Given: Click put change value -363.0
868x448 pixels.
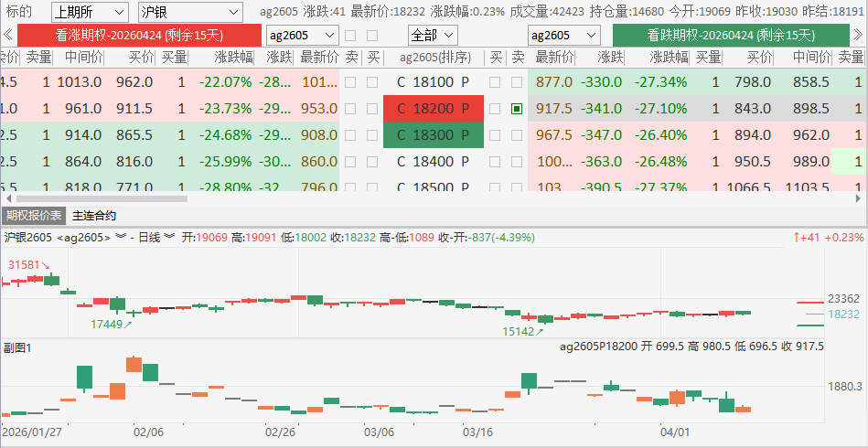Looking at the screenshot, I should click(x=601, y=162).
